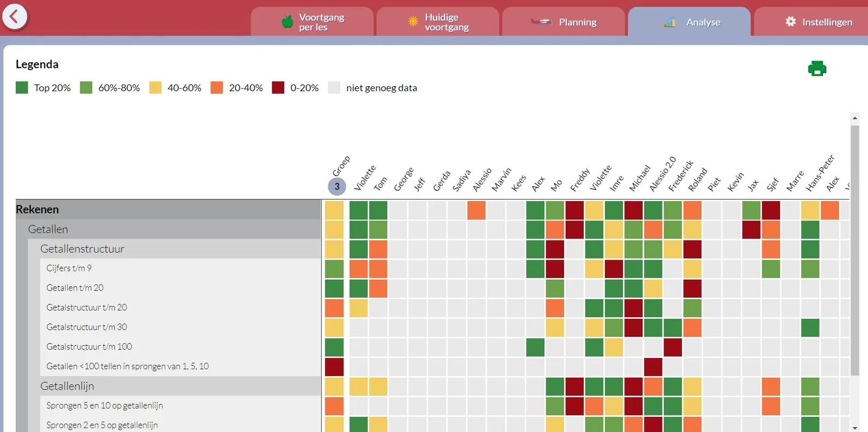The width and height of the screenshot is (868, 432).
Task: Print the analysis with printer icon
Action: [x=816, y=69]
